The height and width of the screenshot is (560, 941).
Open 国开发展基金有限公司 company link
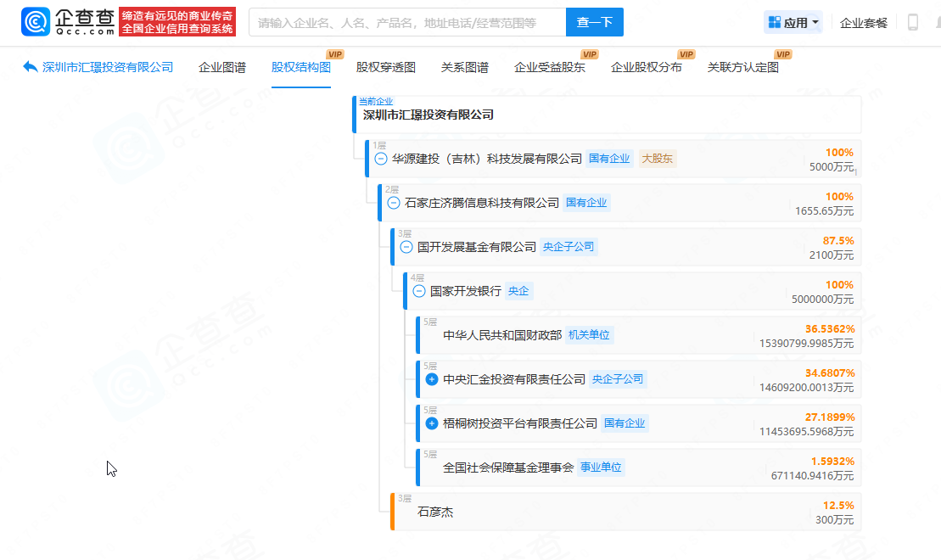[477, 247]
